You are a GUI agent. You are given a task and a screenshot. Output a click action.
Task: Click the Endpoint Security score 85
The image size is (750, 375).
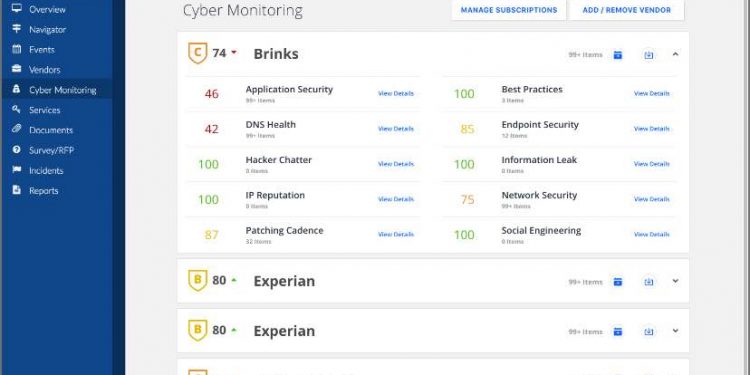(467, 129)
